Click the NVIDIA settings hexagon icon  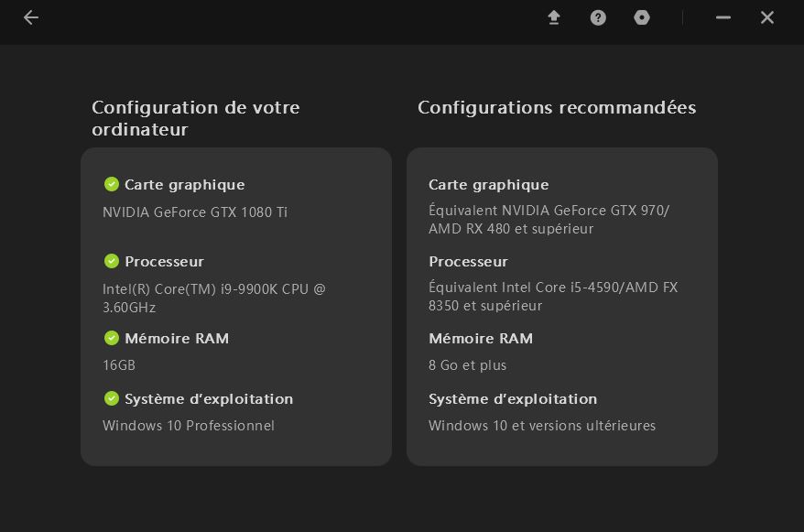[641, 17]
